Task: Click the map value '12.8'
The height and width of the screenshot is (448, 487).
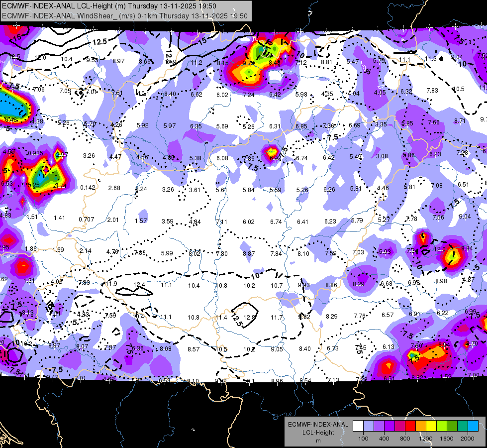Action: pos(249,317)
